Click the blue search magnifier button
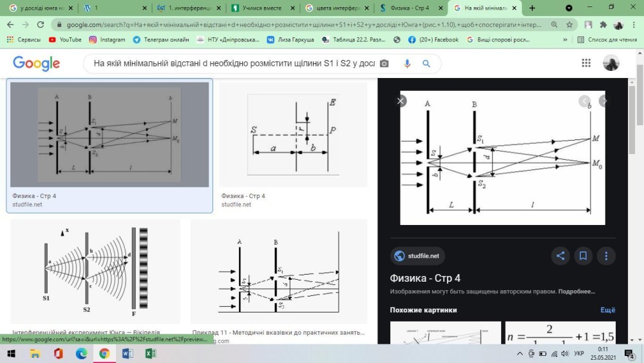The image size is (644, 363). pos(426,64)
